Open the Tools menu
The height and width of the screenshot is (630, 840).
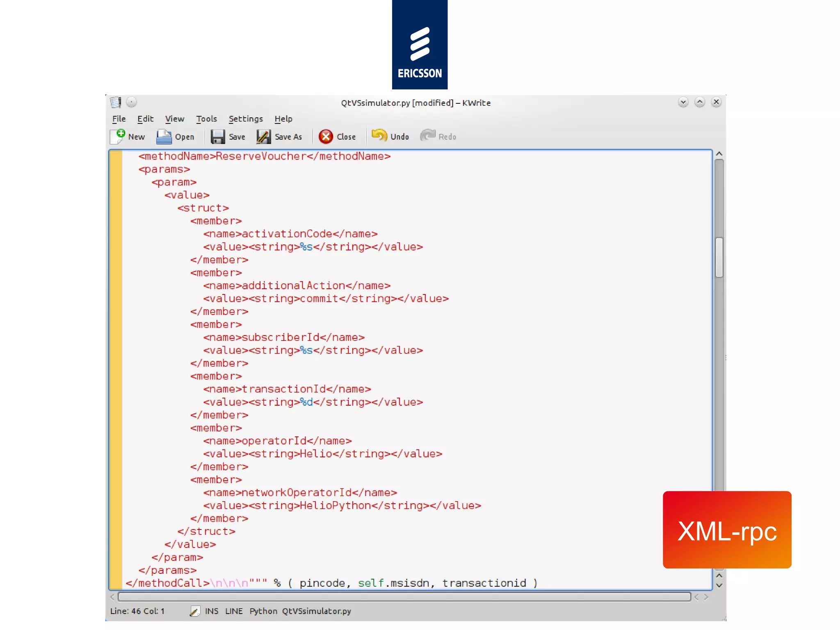(x=206, y=119)
